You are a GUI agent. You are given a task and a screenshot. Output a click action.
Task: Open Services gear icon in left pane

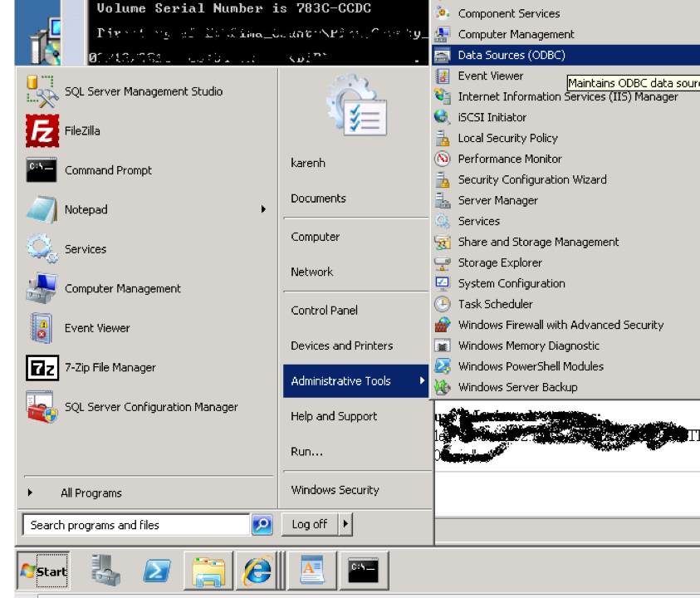(x=42, y=249)
